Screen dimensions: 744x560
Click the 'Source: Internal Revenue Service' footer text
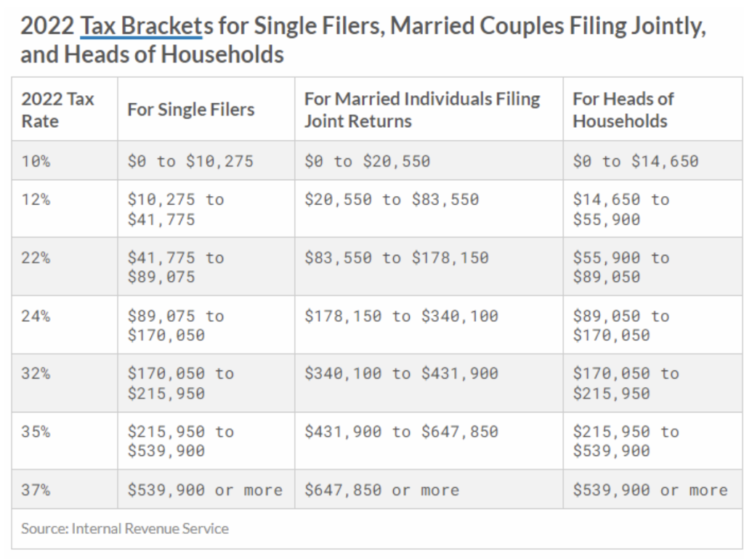pos(125,529)
